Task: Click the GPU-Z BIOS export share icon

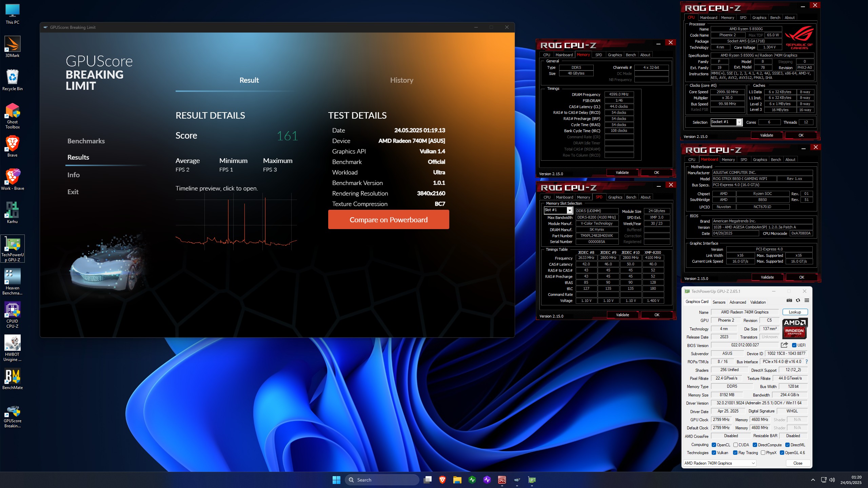Action: (x=784, y=345)
